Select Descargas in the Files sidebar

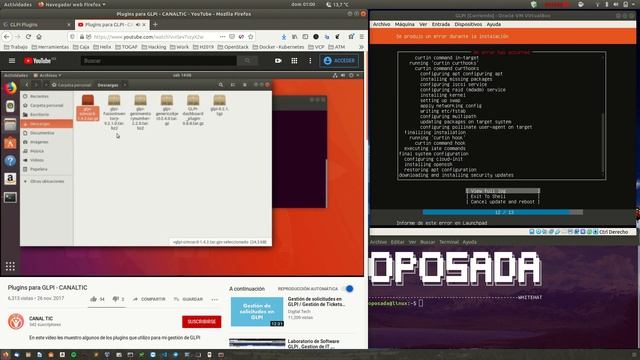[47, 124]
